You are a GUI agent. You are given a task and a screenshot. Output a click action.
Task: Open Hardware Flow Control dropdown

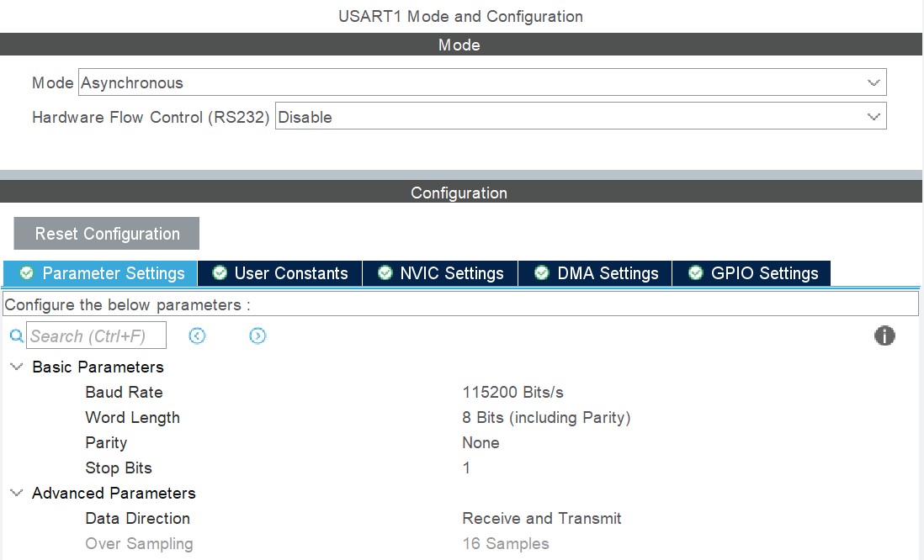pos(581,117)
